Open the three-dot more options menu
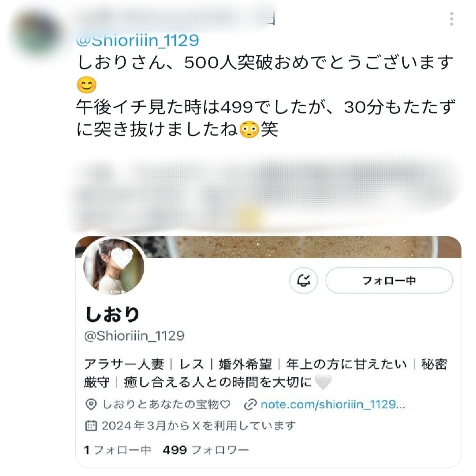The width and height of the screenshot is (476, 476). (452, 19)
